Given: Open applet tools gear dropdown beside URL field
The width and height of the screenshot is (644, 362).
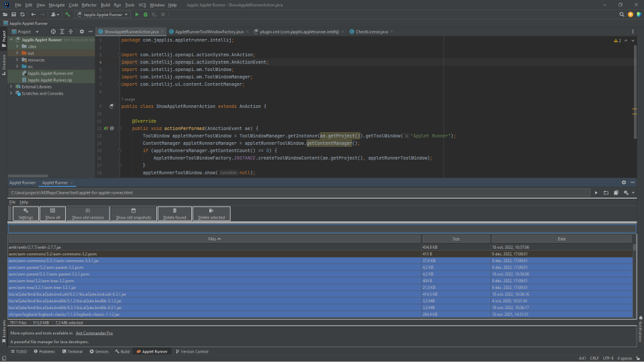Looking at the screenshot, I should click(x=629, y=192).
